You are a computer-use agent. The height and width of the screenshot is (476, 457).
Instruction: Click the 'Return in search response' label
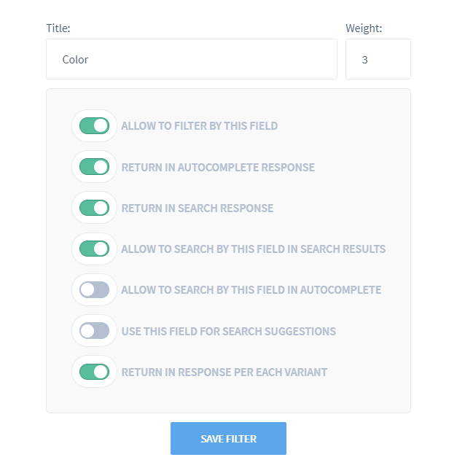click(x=198, y=208)
